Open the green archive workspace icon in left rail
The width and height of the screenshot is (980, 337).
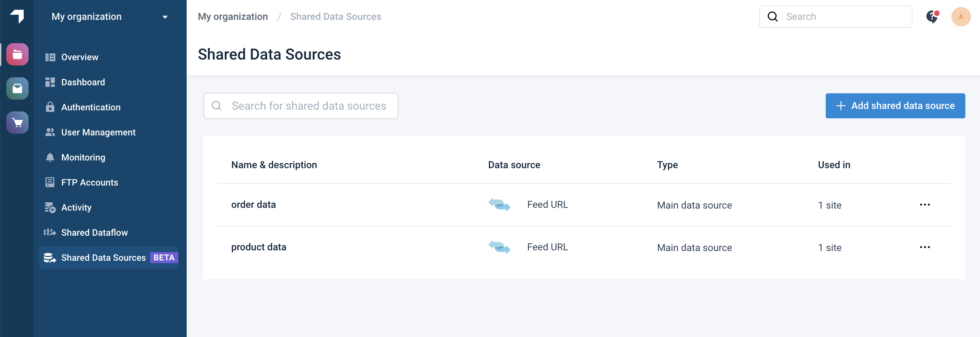click(17, 88)
